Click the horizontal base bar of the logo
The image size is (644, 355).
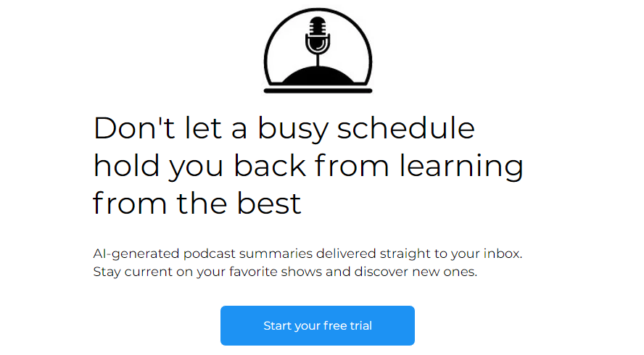point(318,91)
